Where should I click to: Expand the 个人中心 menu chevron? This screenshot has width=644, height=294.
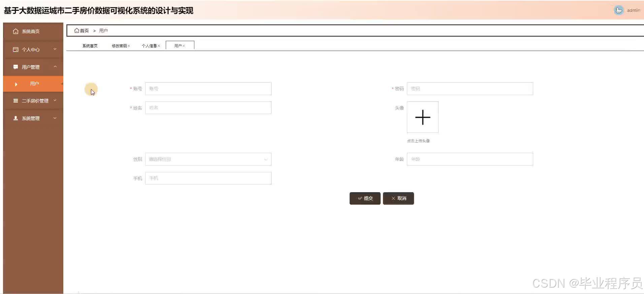(x=55, y=49)
